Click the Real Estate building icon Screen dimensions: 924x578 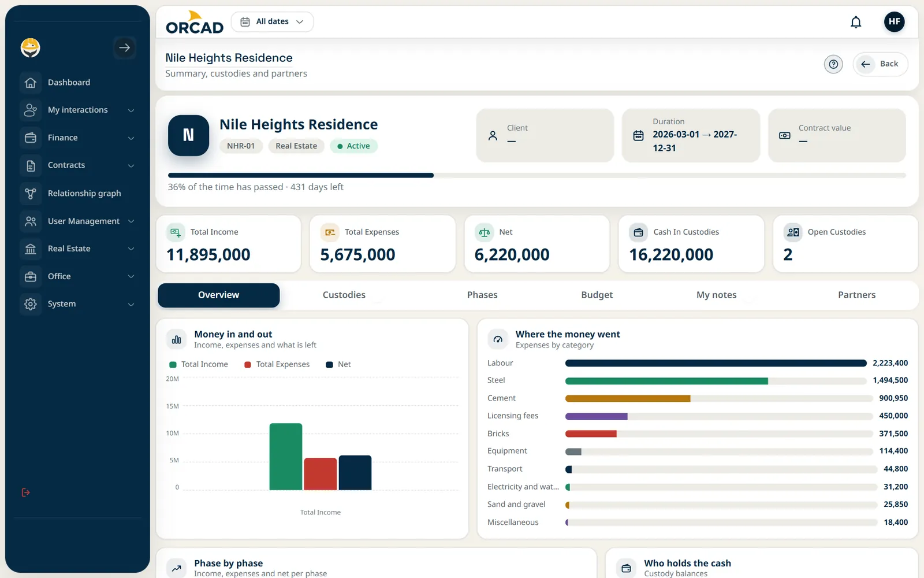pyautogui.click(x=31, y=249)
